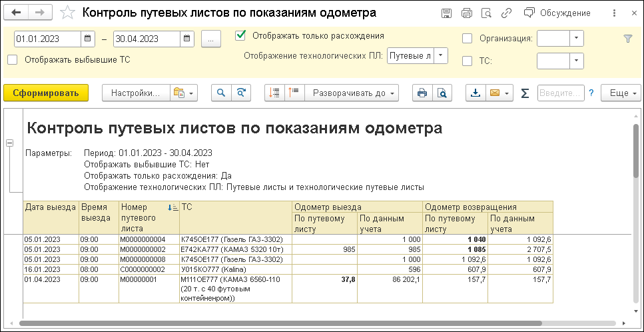644x332 pixels.
Task: Click the save diskette icon in header
Action: [446, 13]
